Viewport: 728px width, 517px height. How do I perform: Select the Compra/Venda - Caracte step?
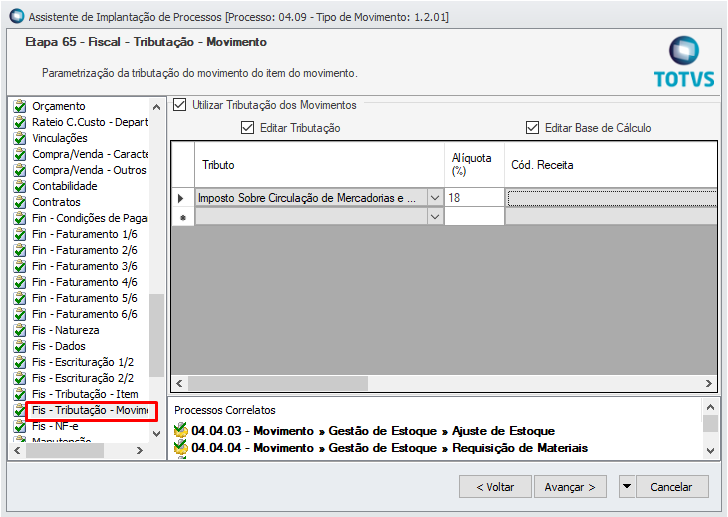(90, 154)
